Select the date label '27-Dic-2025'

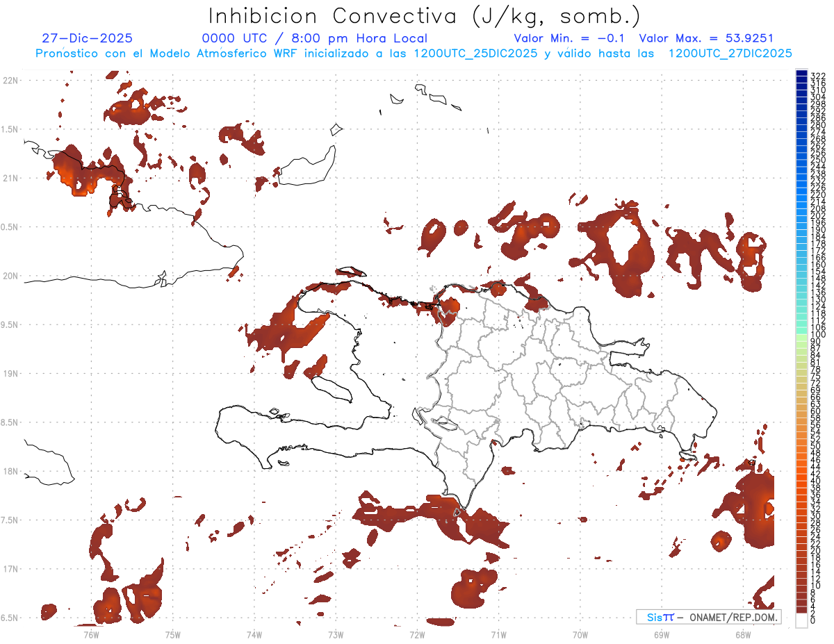87,39
